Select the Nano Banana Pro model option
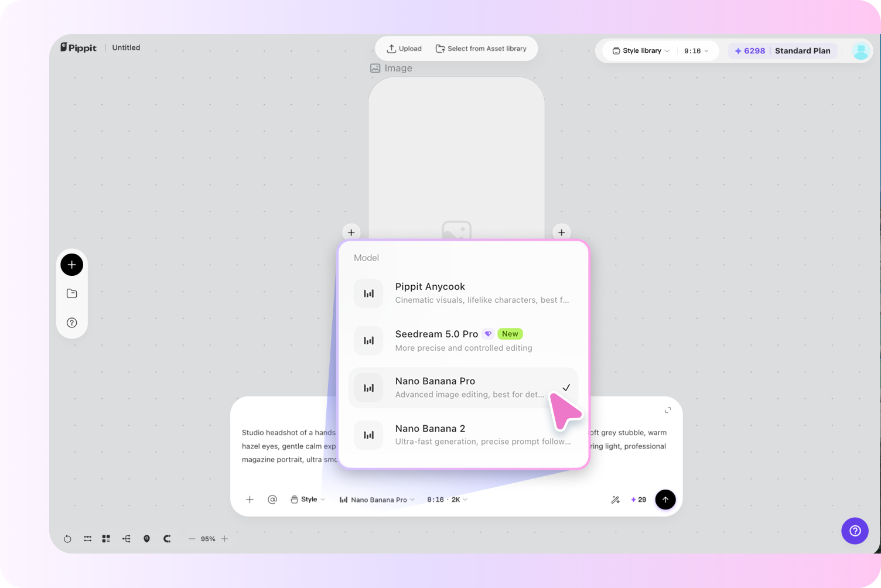 point(463,388)
